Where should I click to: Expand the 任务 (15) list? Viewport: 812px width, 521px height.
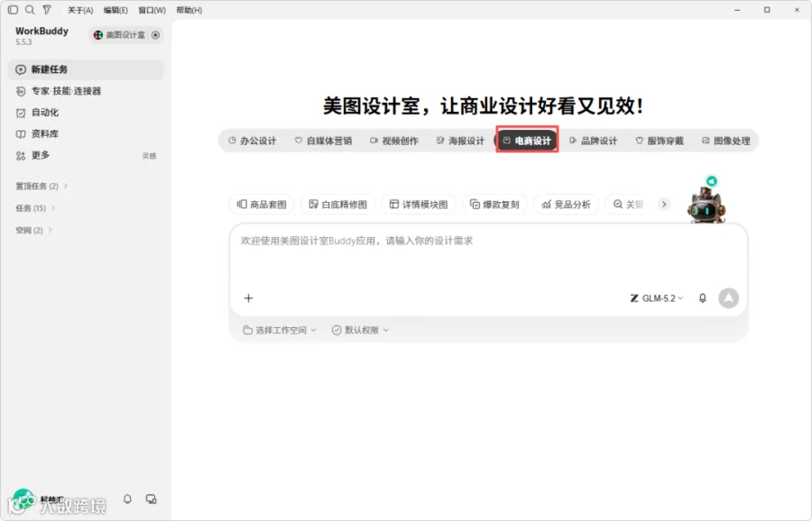point(36,208)
